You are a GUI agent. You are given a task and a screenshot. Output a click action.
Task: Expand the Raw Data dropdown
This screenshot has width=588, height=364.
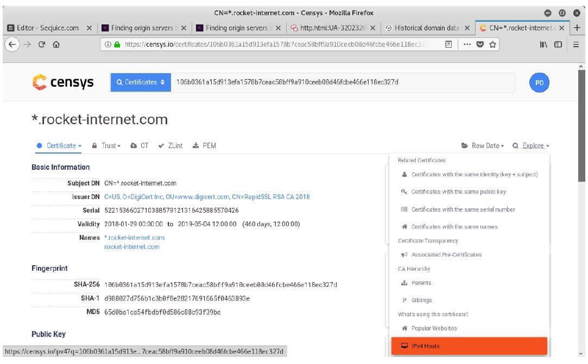click(483, 145)
